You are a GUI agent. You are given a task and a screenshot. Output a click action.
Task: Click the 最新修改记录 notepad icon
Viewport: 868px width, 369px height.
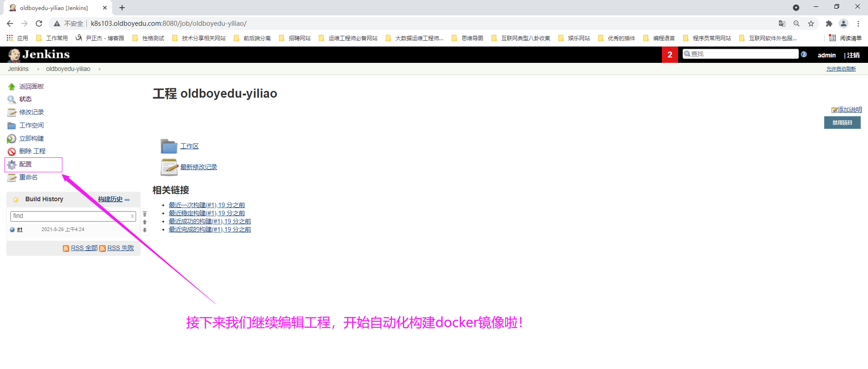[x=169, y=167]
